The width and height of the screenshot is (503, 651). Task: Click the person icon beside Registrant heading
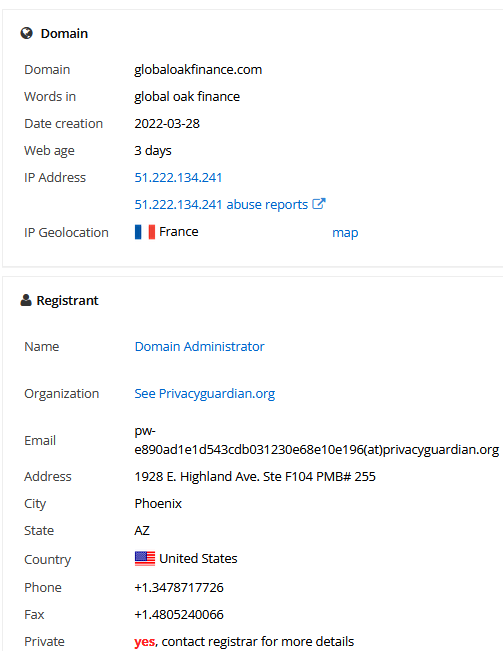click(x=26, y=300)
